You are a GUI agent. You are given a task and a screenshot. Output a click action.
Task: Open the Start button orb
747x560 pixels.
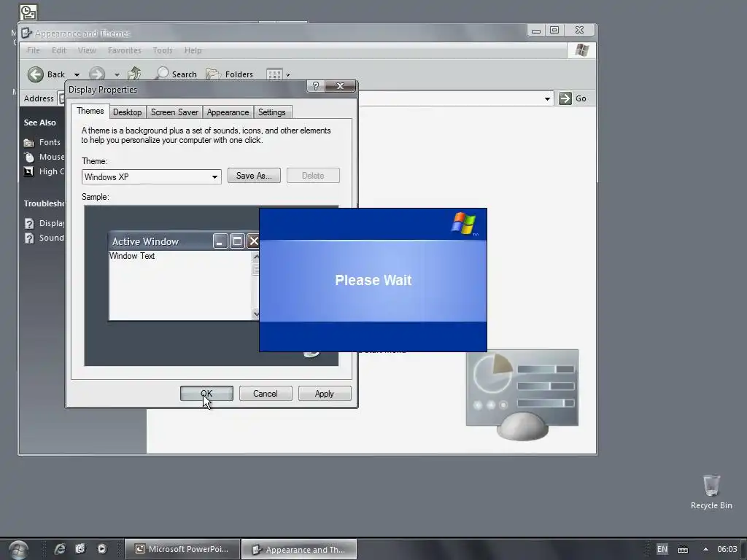point(18,550)
